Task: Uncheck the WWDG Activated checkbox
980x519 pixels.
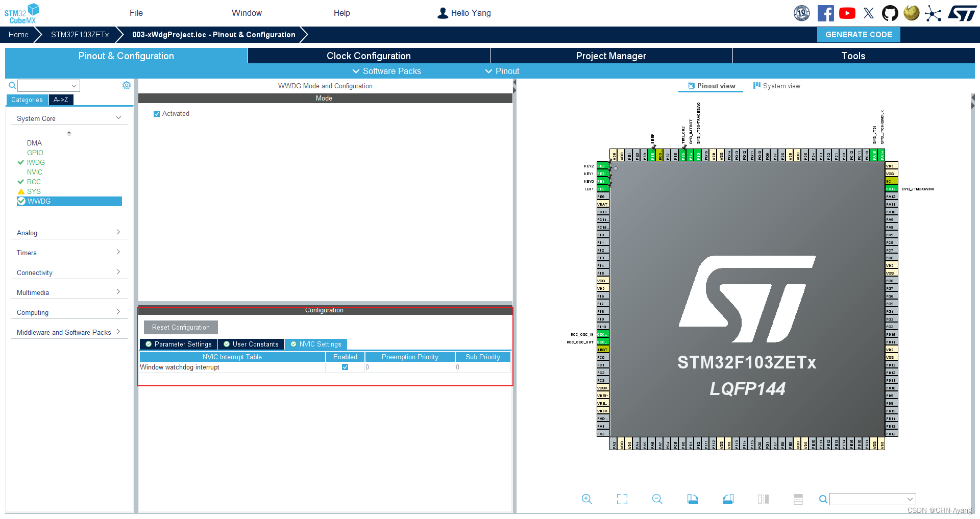Action: coord(157,114)
